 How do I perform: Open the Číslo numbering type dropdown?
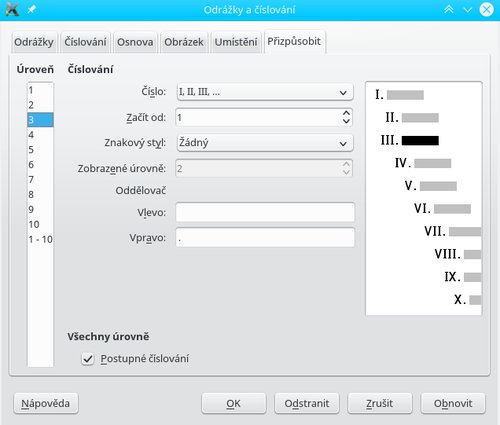[x=265, y=92]
